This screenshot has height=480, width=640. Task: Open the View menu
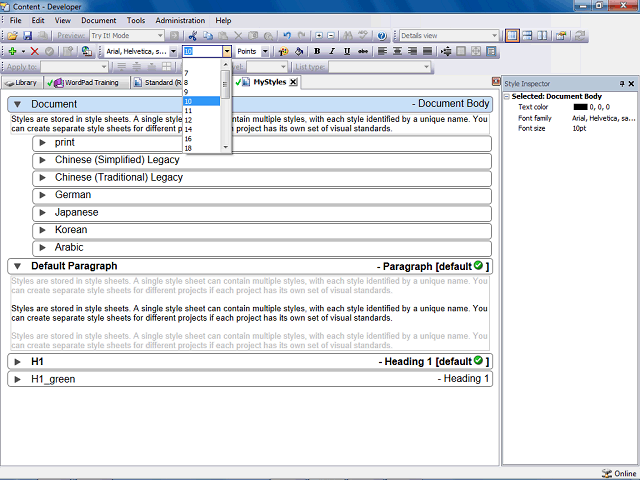click(62, 20)
